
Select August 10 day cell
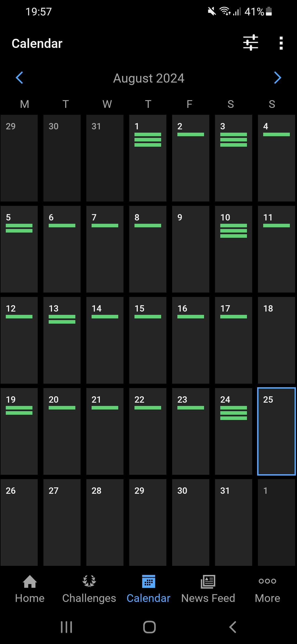tap(233, 249)
